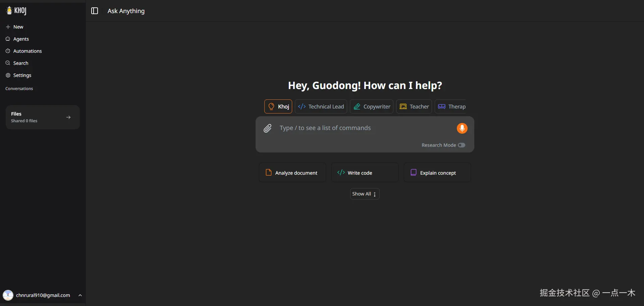644x306 pixels.
Task: Click the Write code suggestion
Action: tap(365, 173)
